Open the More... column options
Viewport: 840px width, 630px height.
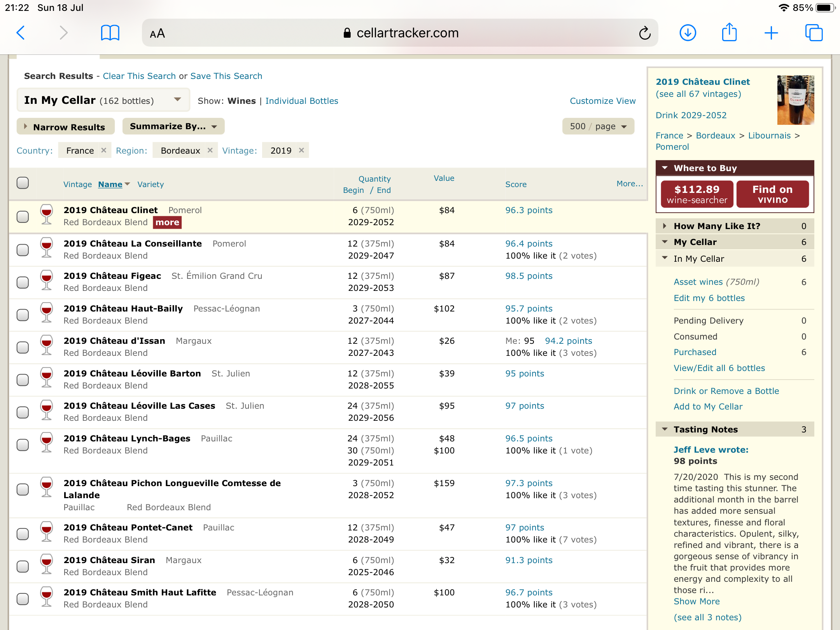tap(630, 184)
